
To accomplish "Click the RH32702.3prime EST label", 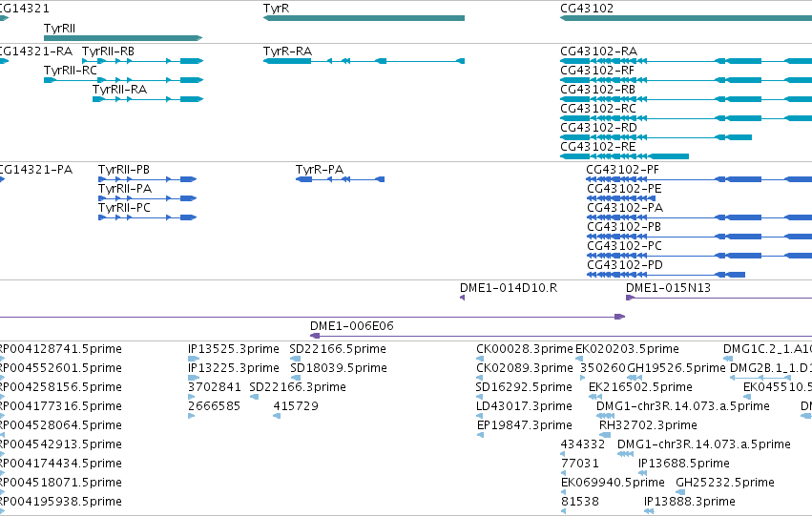I will tap(648, 426).
